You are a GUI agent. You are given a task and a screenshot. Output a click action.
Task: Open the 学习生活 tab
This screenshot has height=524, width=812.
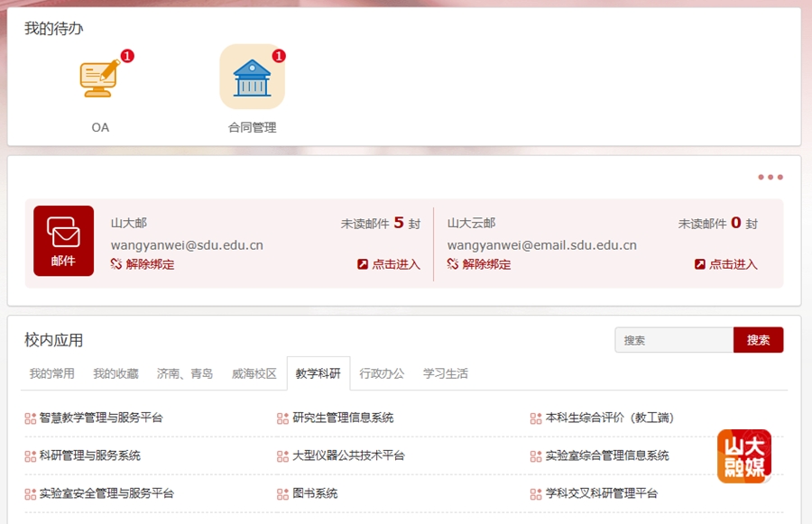(x=446, y=373)
